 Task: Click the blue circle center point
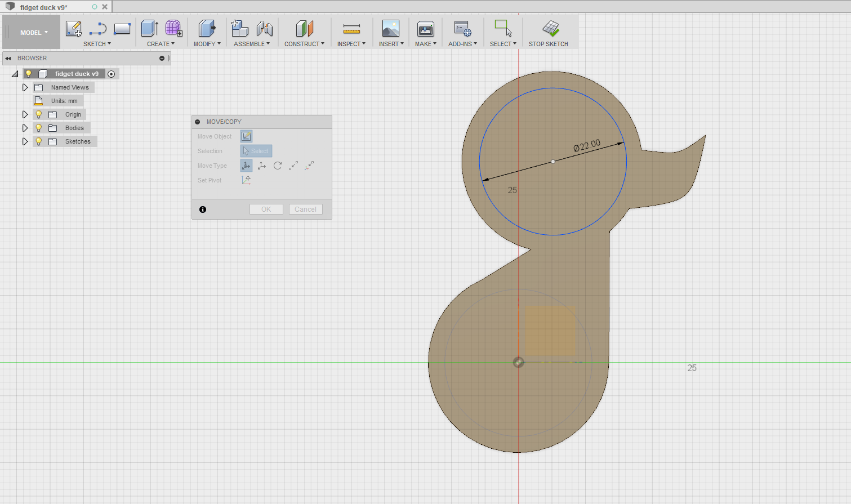553,162
